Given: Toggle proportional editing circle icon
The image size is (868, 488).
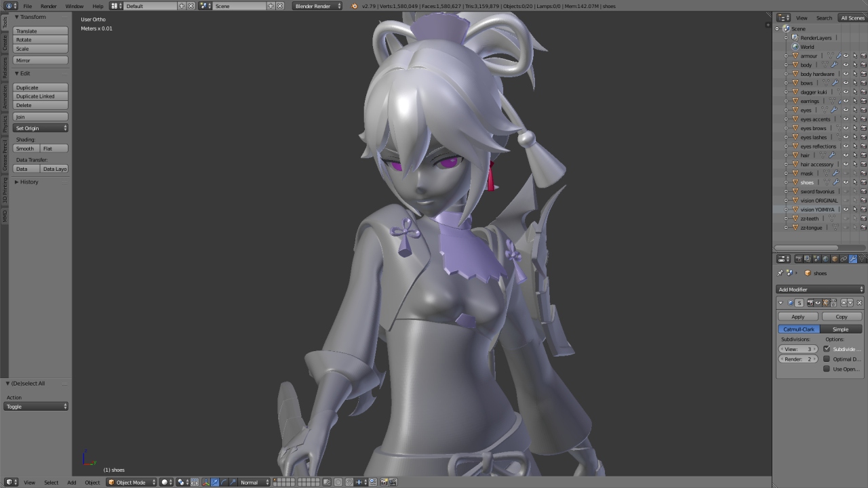Looking at the screenshot, I should 338,482.
